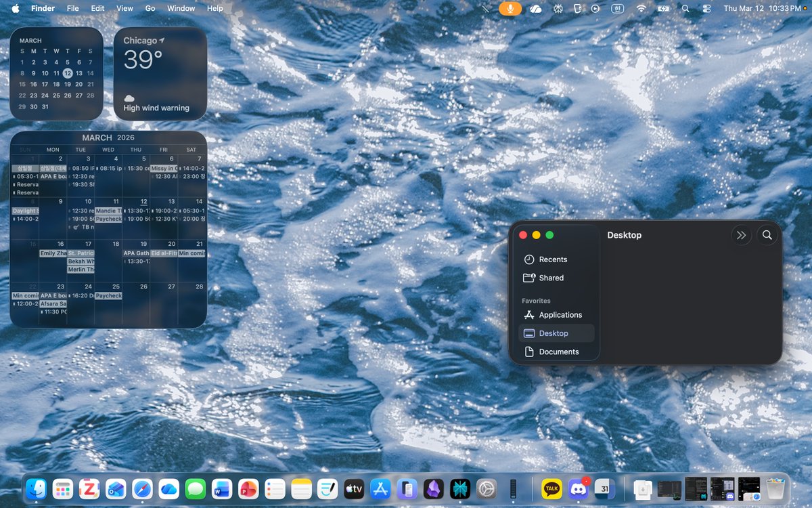Click the orange microphone indicator in menu bar
The width and height of the screenshot is (812, 508).
(510, 8)
